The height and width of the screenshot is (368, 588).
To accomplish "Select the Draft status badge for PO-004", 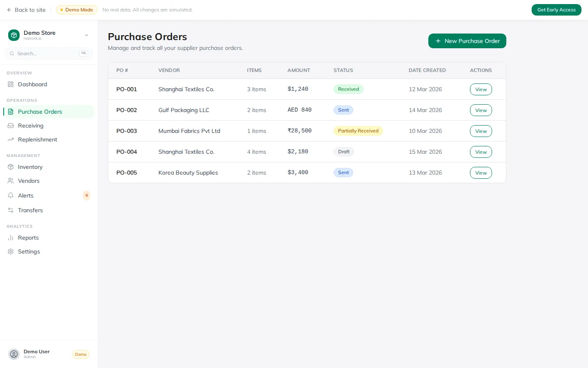I will 343,152.
